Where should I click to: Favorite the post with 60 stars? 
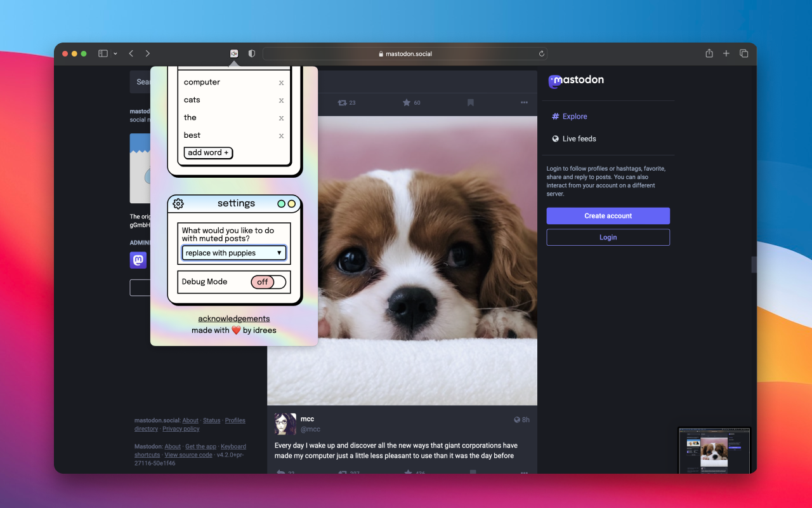(412, 102)
